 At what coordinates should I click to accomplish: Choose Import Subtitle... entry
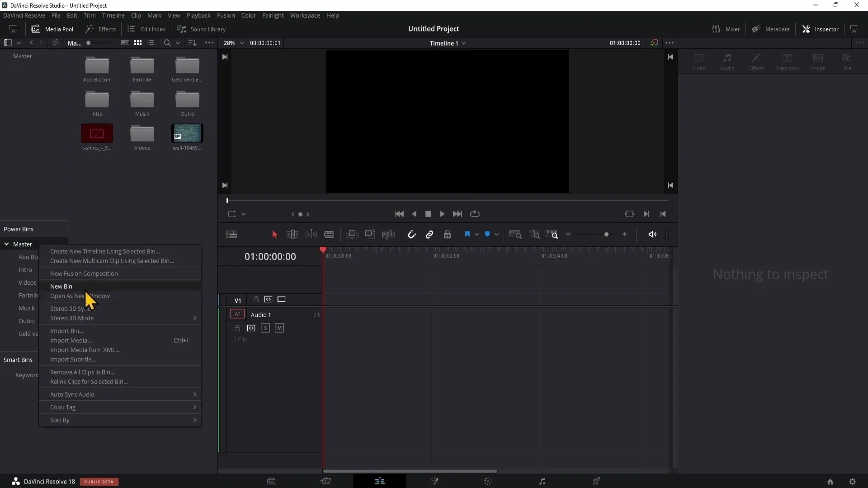click(120, 360)
